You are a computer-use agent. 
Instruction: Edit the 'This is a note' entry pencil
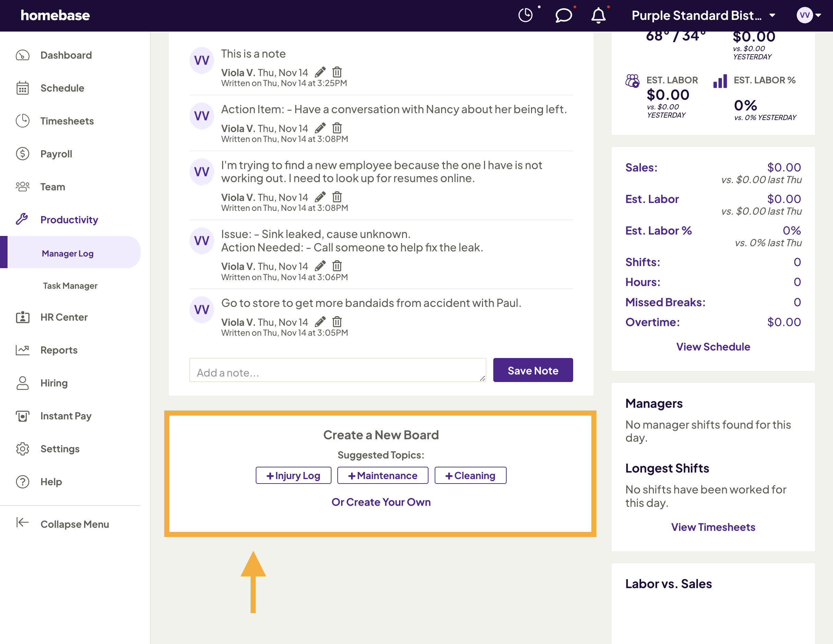pyautogui.click(x=321, y=72)
